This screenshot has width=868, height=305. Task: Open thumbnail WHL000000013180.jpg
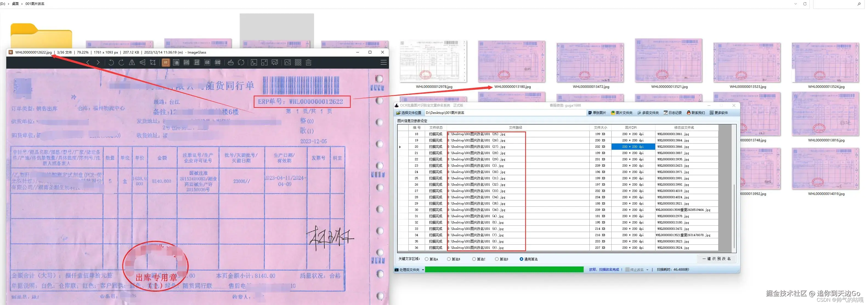(511, 62)
